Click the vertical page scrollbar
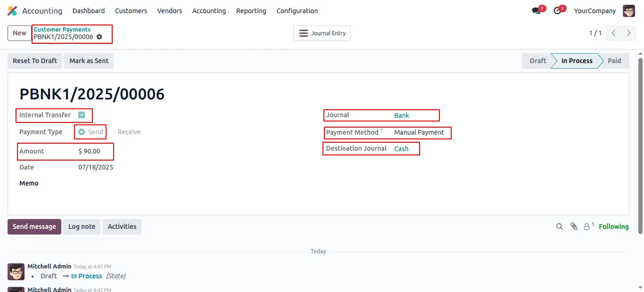The height and width of the screenshot is (292, 644). 640,146
